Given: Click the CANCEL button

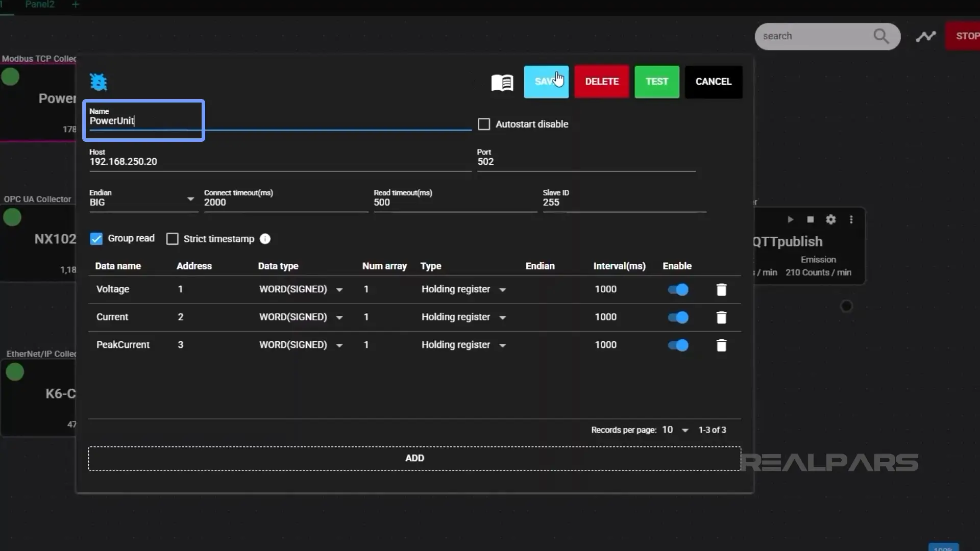Looking at the screenshot, I should [714, 82].
